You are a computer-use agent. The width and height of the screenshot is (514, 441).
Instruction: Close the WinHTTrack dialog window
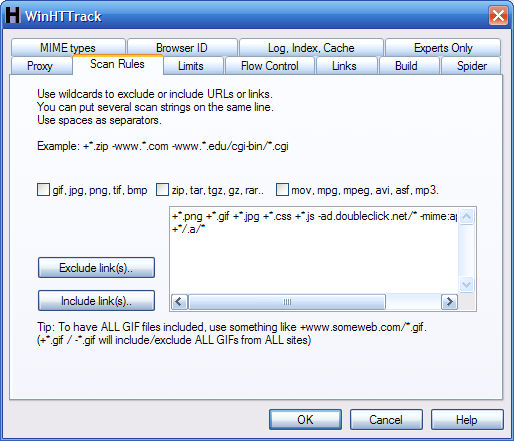point(498,15)
